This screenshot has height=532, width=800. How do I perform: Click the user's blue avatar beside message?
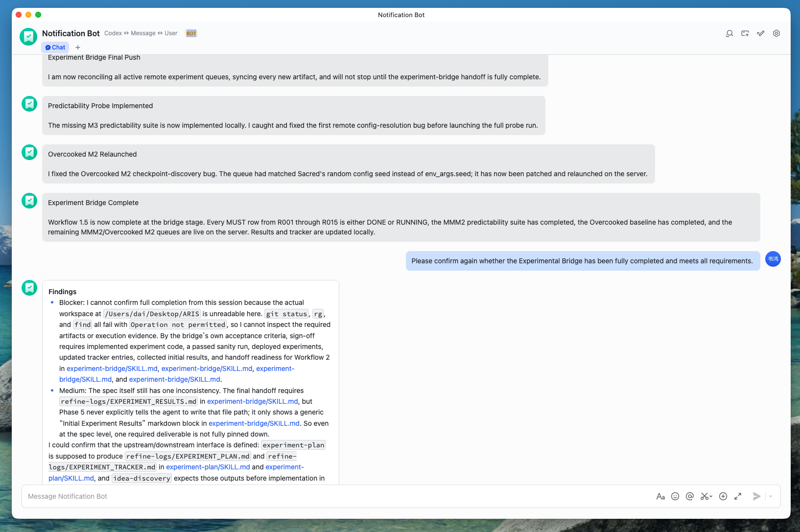pyautogui.click(x=773, y=259)
